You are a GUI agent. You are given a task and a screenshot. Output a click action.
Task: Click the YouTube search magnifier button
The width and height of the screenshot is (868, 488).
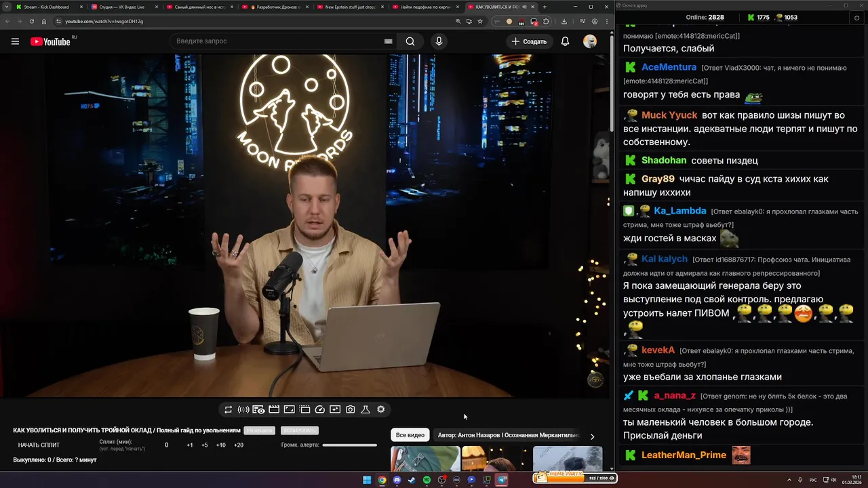tap(410, 41)
